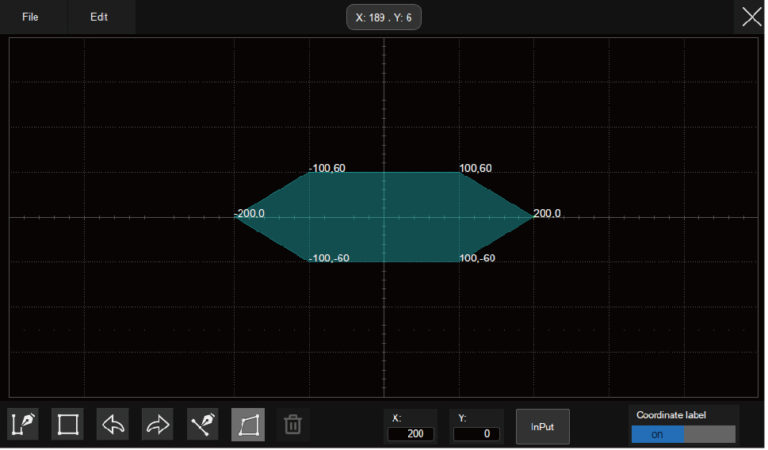Click the vertex labeled -100,-60
Viewport: 768px width, 450px height.
coord(310,261)
